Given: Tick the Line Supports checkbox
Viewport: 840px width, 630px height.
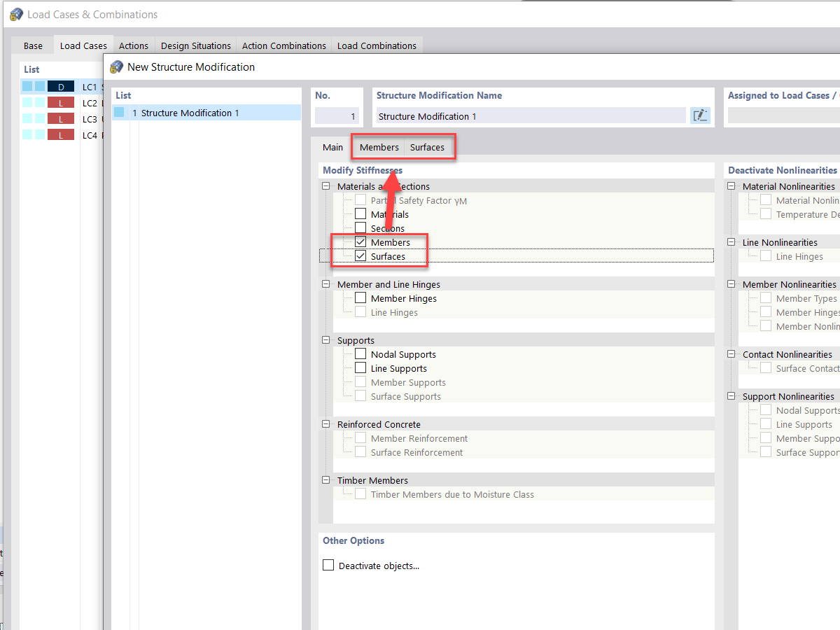Looking at the screenshot, I should click(360, 368).
